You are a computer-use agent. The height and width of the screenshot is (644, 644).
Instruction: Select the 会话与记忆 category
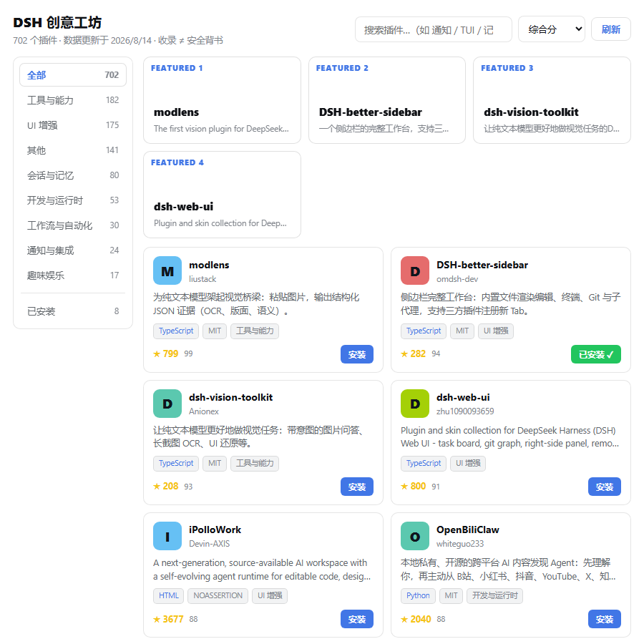(73, 175)
